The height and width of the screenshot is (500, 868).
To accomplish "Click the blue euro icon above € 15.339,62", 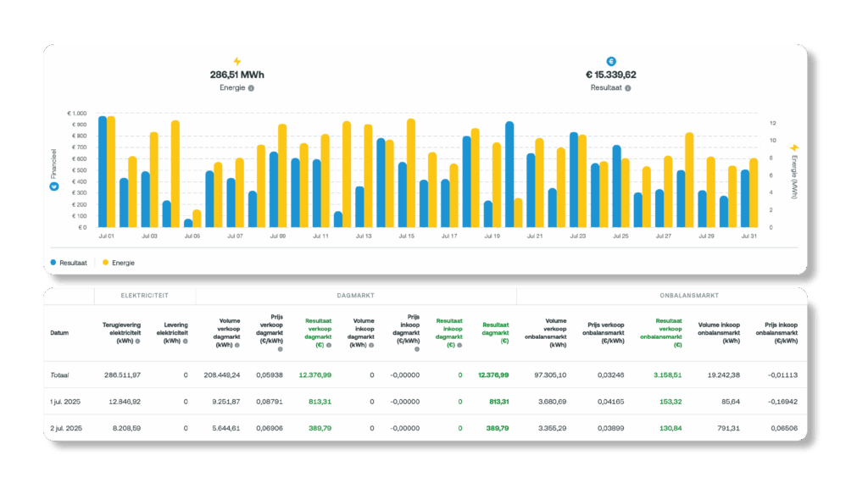I will (611, 62).
